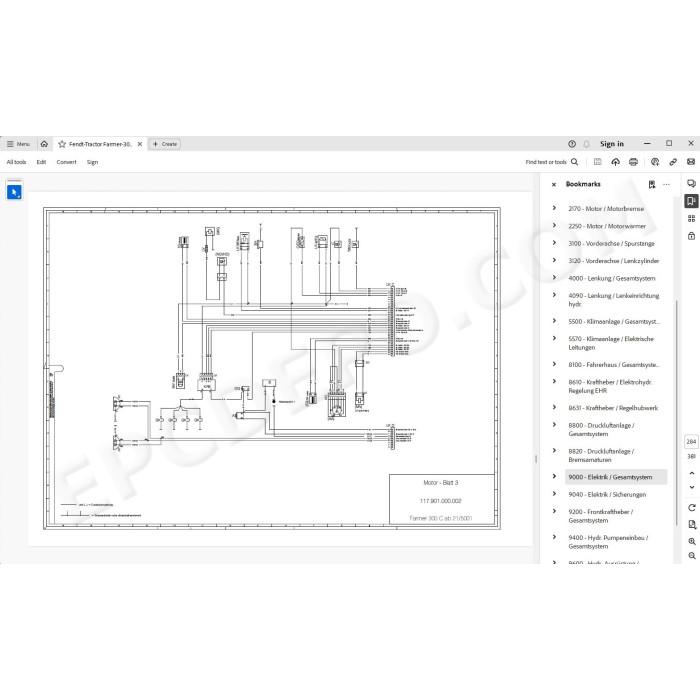Expand the 3120 Vorderachse / Lenkzylinder bookmark
Image resolution: width=700 pixels, height=700 pixels.
click(554, 260)
